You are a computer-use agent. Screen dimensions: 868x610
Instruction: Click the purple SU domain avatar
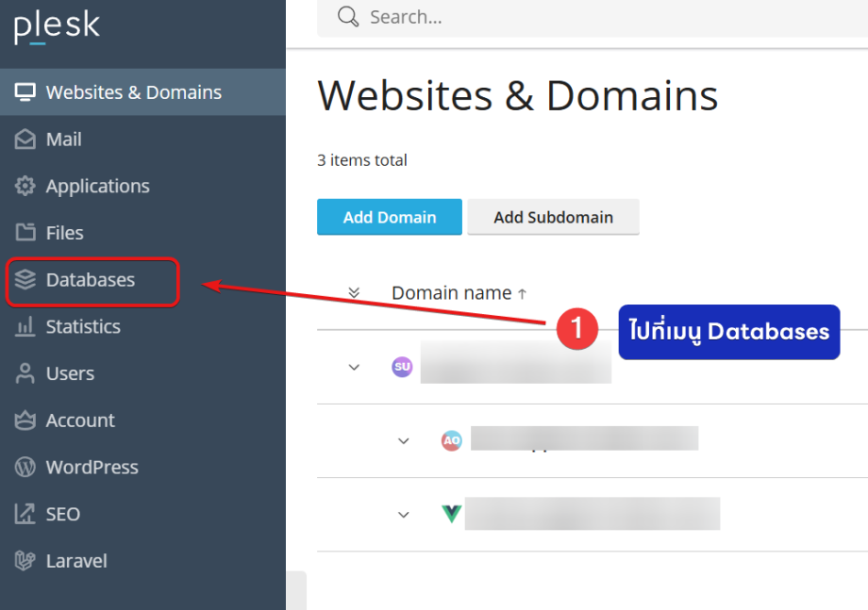(x=403, y=367)
